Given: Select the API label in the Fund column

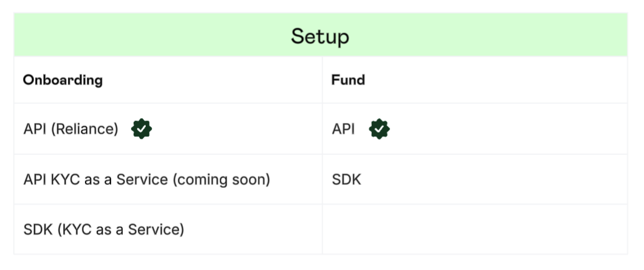Looking at the screenshot, I should (x=343, y=129).
